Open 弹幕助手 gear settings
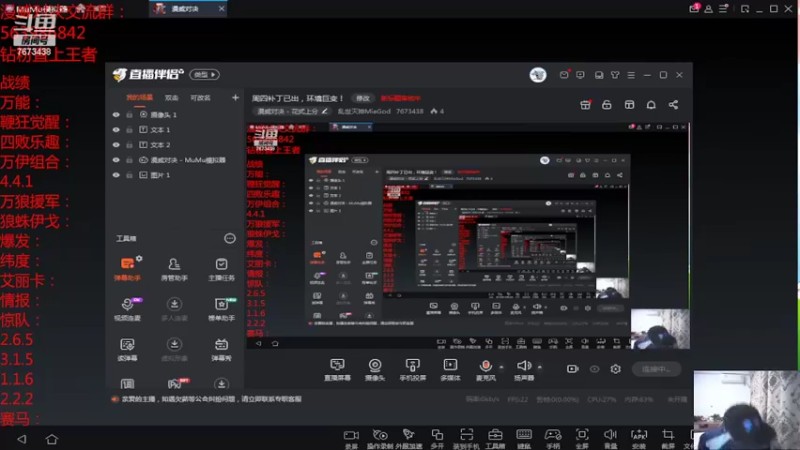Image resolution: width=800 pixels, height=450 pixels. 139,259
